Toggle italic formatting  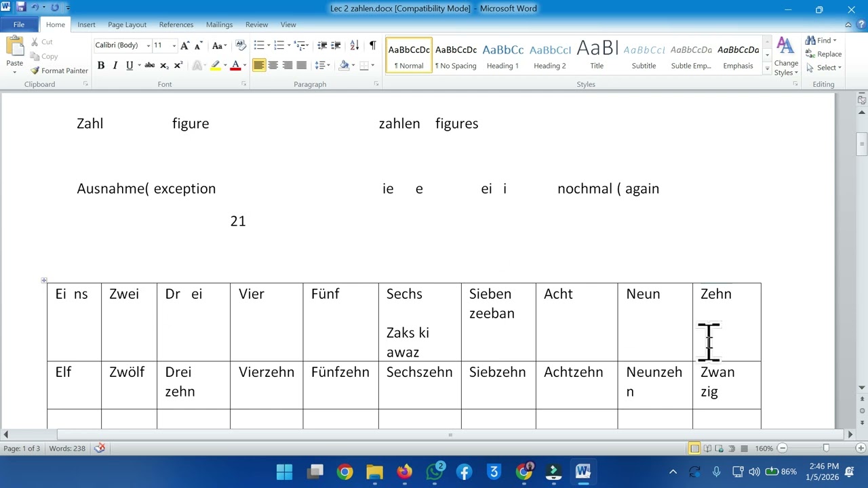pos(115,65)
